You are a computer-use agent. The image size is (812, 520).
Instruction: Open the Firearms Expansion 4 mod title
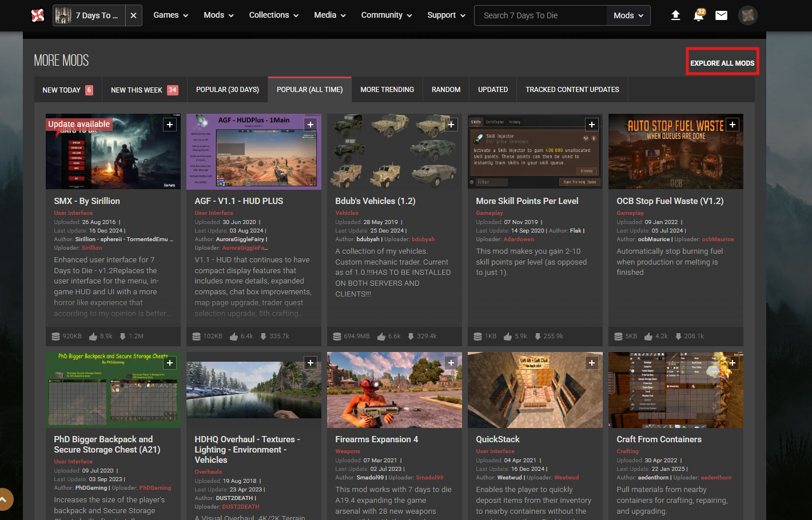point(377,439)
